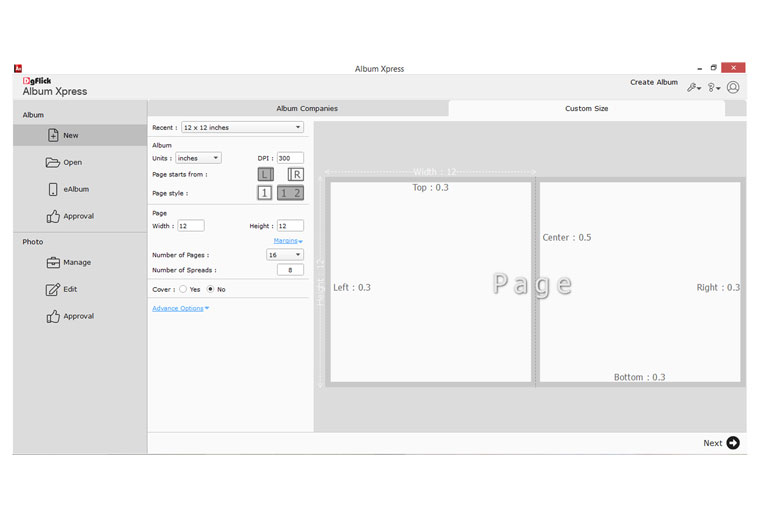Open the help question mark menu
760x520 pixels.
pos(713,88)
